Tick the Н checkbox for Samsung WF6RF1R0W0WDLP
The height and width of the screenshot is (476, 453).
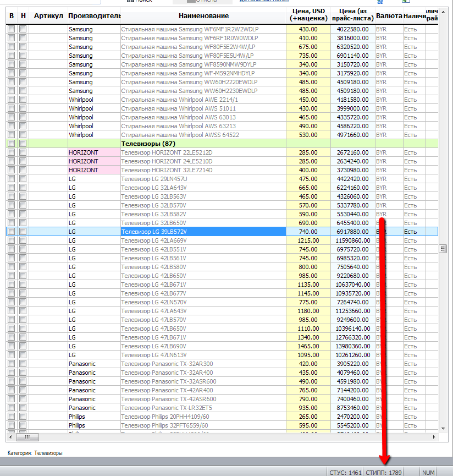point(23,38)
